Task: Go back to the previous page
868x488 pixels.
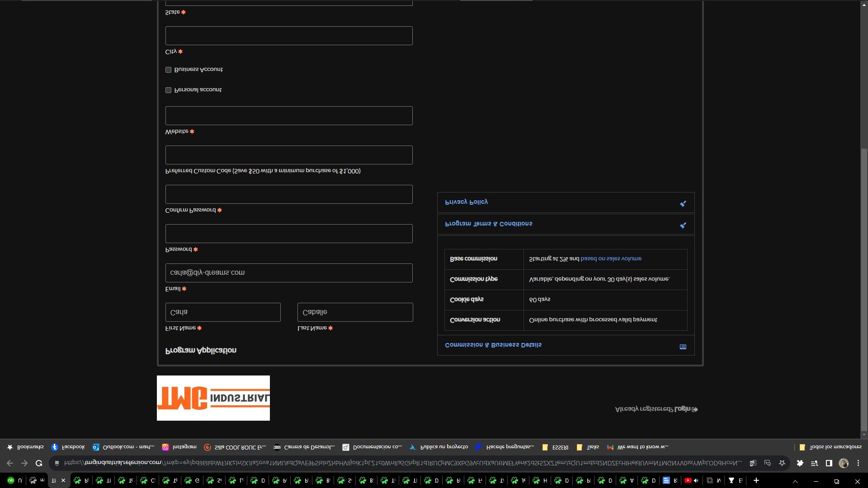Action: click(10, 463)
